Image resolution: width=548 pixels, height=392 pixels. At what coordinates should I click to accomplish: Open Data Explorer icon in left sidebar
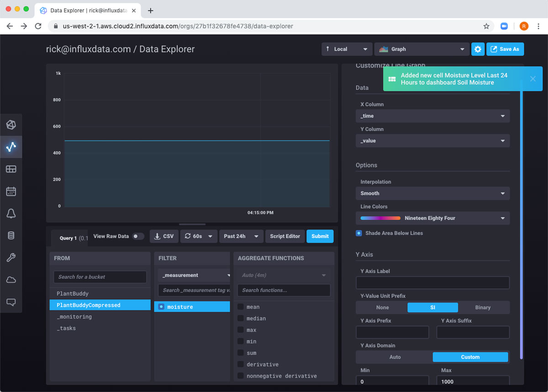pos(11,147)
